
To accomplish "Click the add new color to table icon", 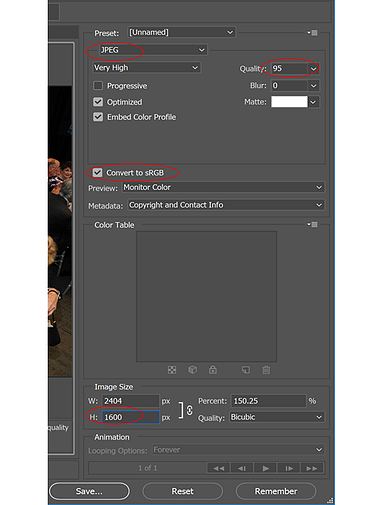I will click(x=246, y=370).
